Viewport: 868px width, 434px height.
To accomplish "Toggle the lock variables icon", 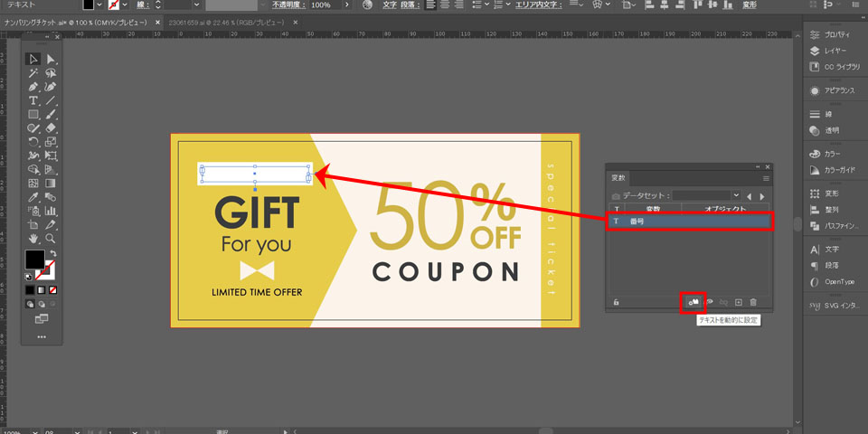I will tap(616, 302).
